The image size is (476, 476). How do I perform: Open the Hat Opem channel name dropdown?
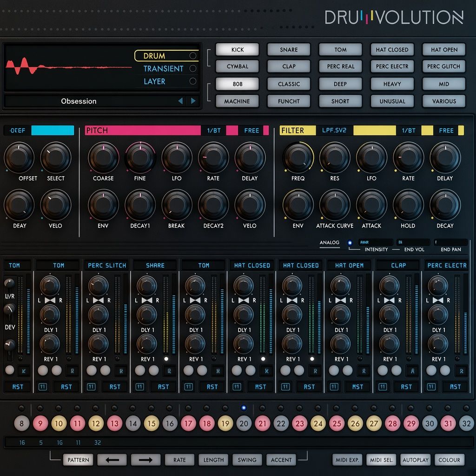tap(349, 265)
